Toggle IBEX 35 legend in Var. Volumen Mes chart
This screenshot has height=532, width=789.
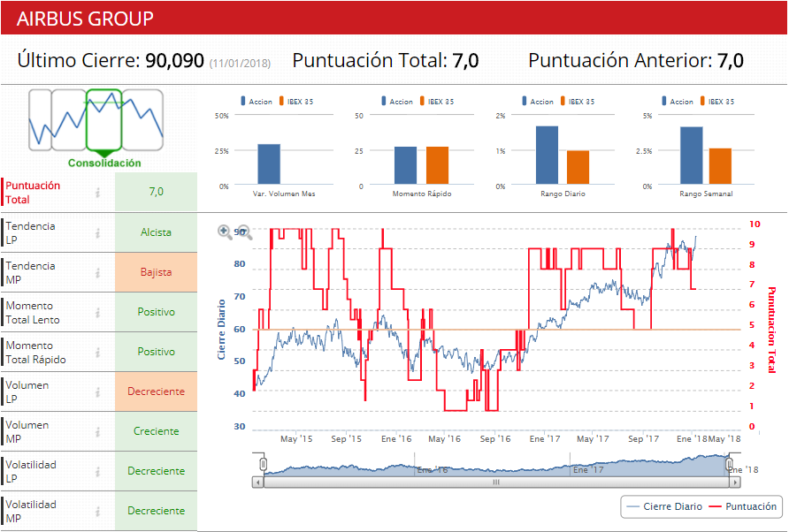coord(296,101)
